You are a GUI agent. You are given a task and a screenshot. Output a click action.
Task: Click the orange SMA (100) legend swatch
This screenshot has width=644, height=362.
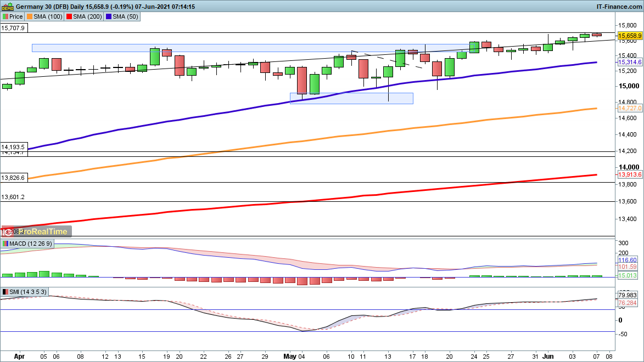click(x=30, y=17)
